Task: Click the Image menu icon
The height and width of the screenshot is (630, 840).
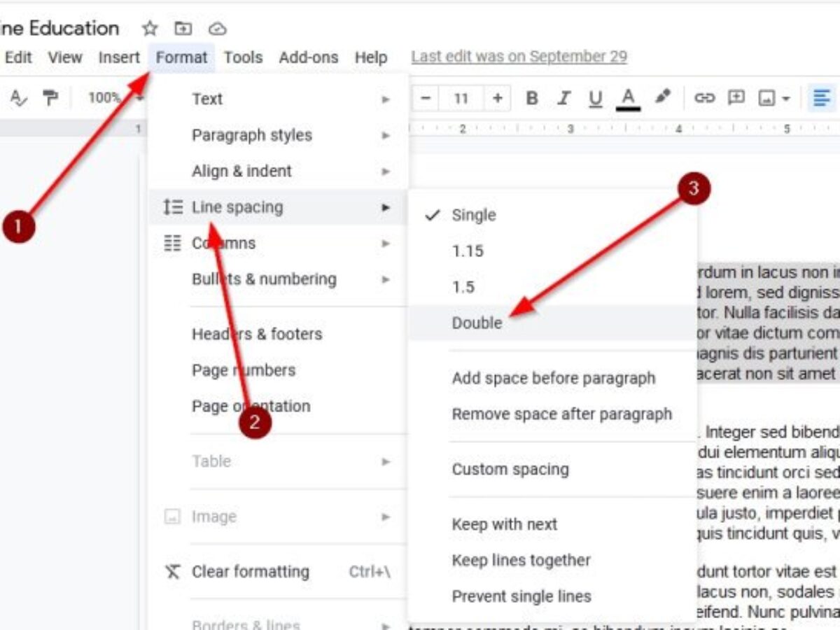Action: [172, 517]
